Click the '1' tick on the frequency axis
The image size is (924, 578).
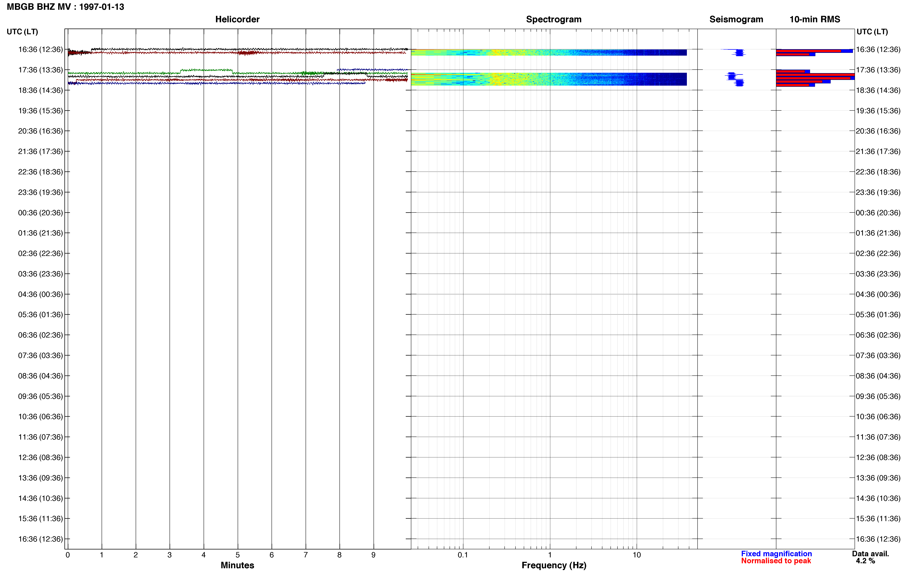click(x=550, y=555)
